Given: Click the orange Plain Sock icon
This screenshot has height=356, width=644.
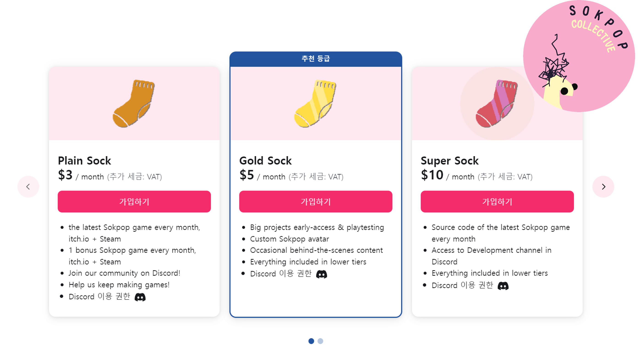Looking at the screenshot, I should (134, 103).
